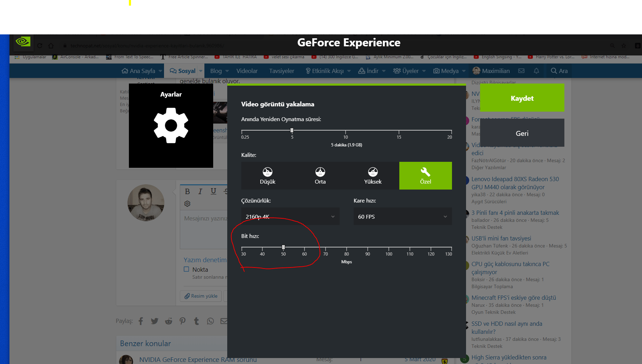The image size is (642, 364).
Task: Click the Instant Replay duration slider handle
Action: [292, 130]
